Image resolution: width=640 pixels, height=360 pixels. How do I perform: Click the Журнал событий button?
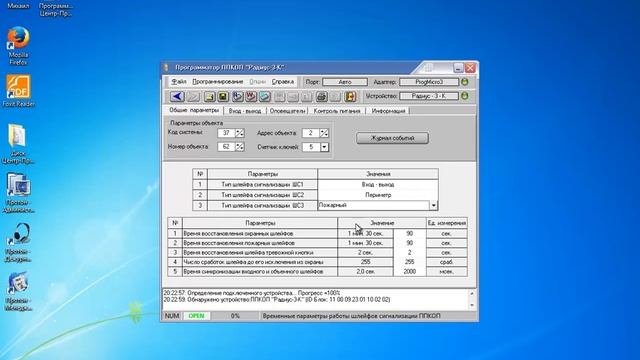(392, 138)
